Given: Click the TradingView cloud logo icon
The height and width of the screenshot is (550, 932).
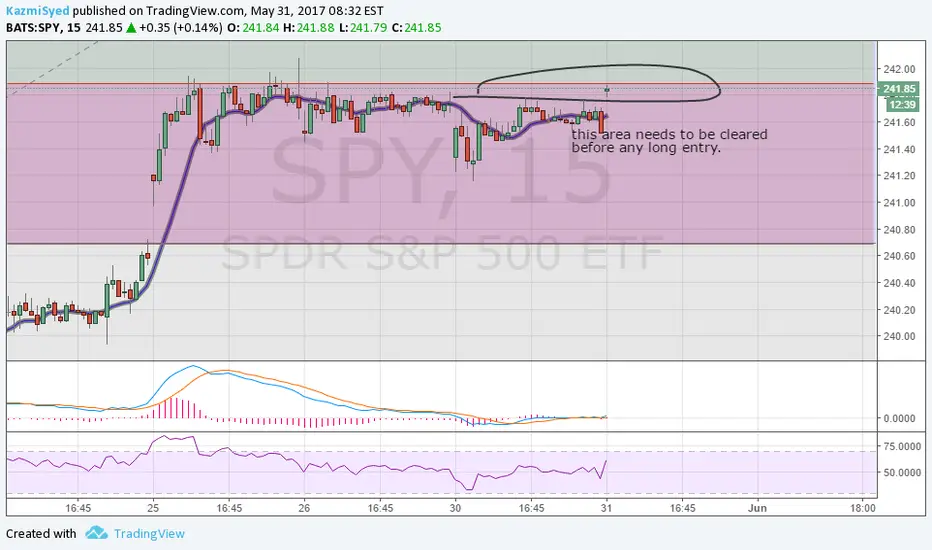Looking at the screenshot, I should pos(96,532).
